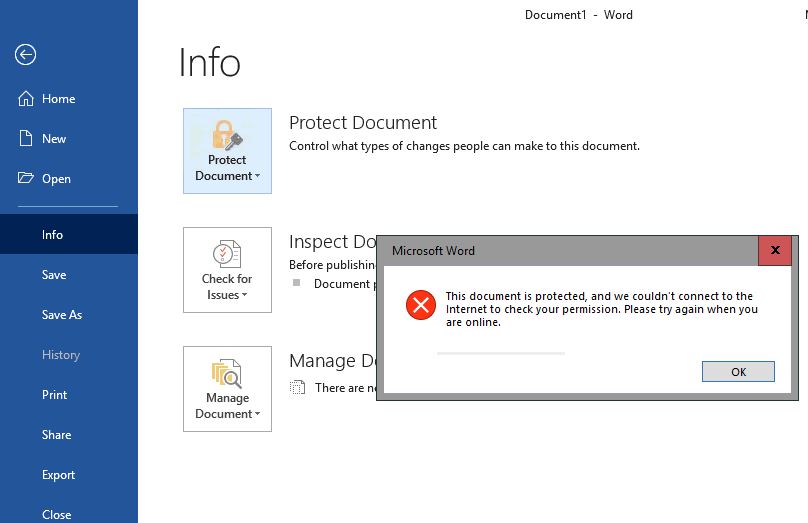Click the unsaved changes document icon
This screenshot has width=808, height=523.
click(297, 387)
